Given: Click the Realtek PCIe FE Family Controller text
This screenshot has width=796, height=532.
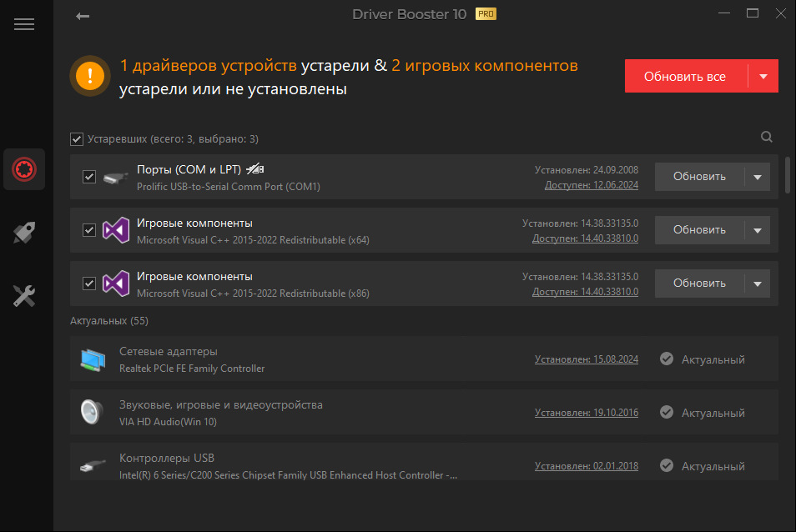Looking at the screenshot, I should pos(192,369).
